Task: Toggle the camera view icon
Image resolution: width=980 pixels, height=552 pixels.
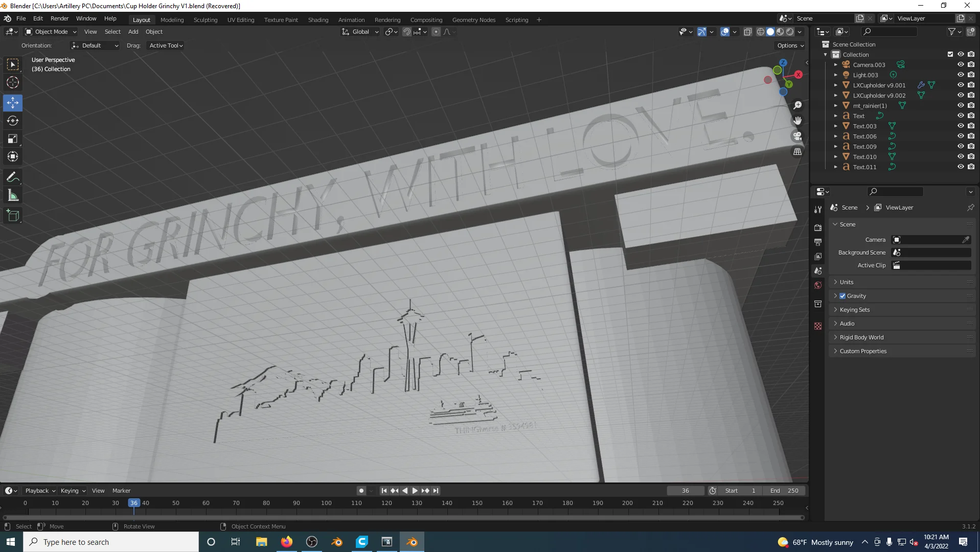Action: coord(797,136)
